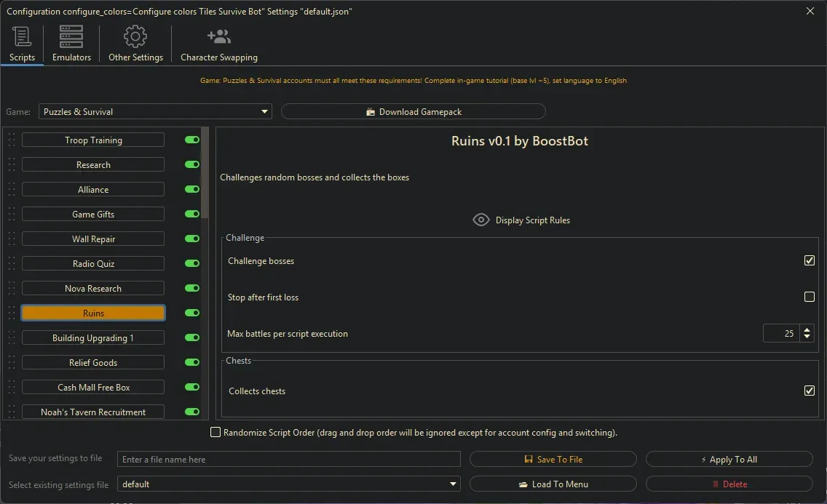Enable Stop after first loss checkbox

click(x=809, y=297)
